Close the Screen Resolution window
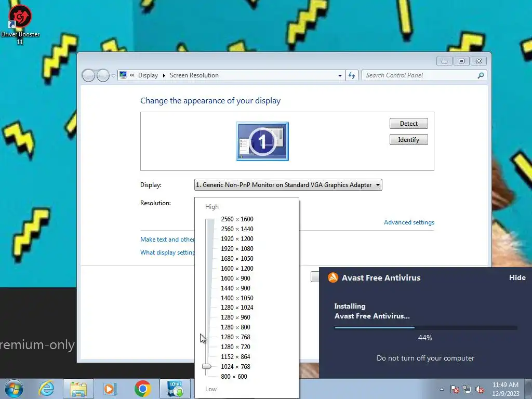 click(x=478, y=61)
